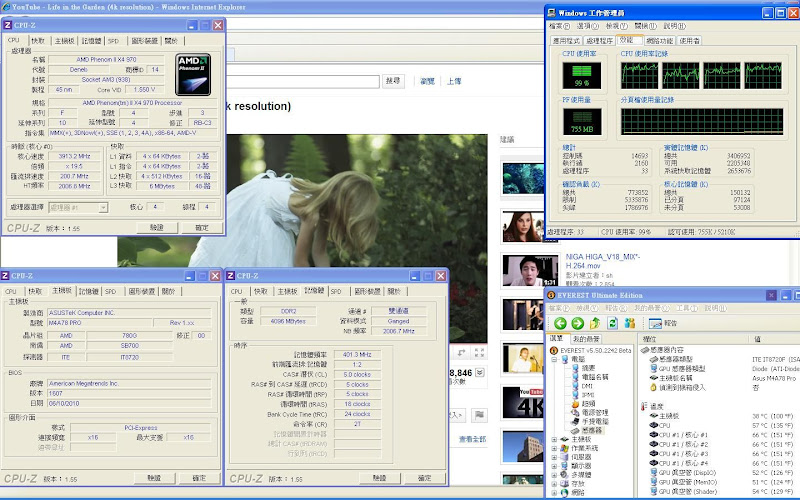Open the 4K YouTube related video thumbnail
The image size is (800, 500).
tap(522, 403)
